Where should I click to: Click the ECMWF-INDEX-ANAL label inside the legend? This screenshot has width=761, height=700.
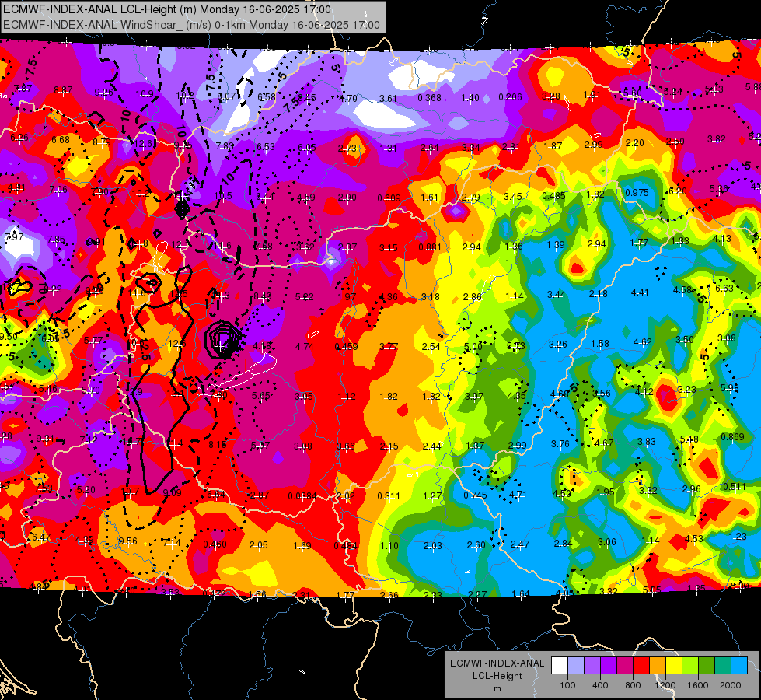point(497,663)
